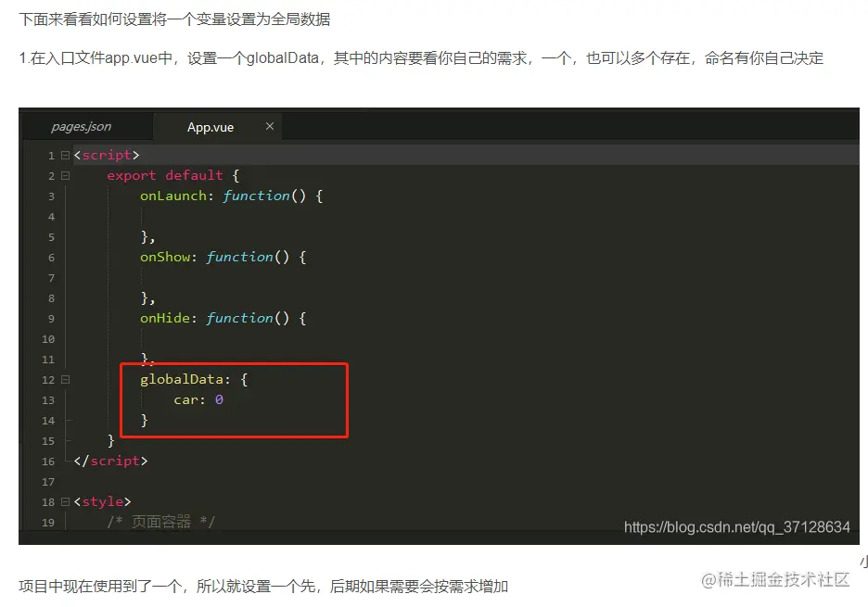Click the onHide property name

coord(164,318)
